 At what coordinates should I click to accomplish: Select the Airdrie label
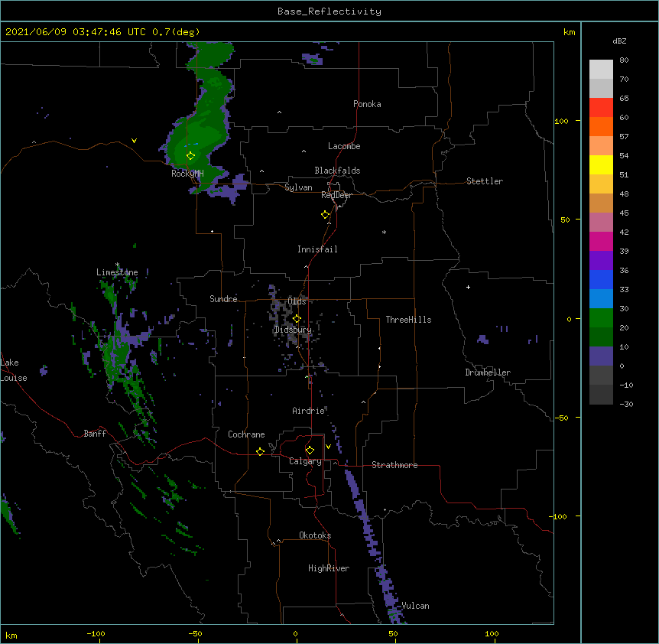point(309,411)
